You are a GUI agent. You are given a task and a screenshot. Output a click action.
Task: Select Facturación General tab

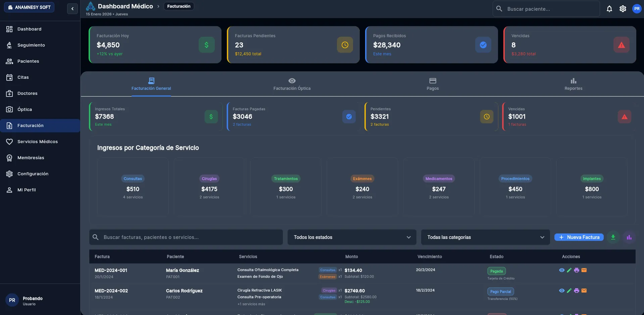point(151,84)
